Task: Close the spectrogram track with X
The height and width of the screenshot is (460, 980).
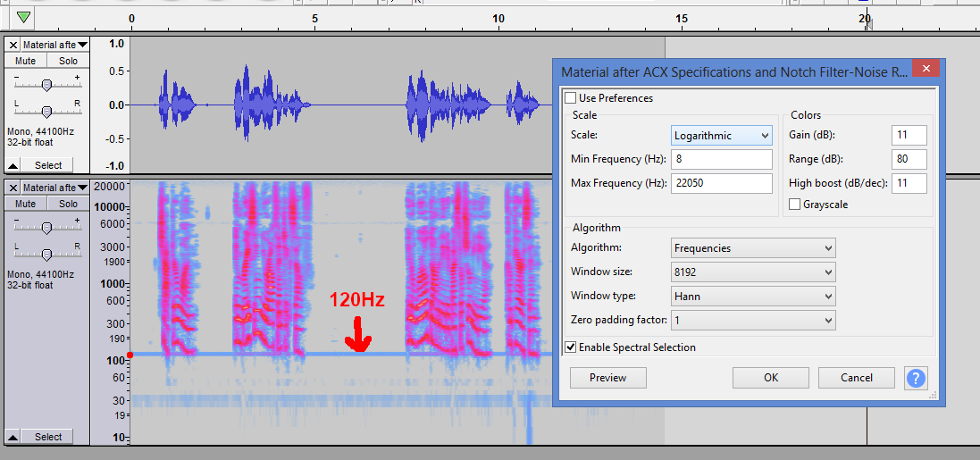Action: coord(13,188)
